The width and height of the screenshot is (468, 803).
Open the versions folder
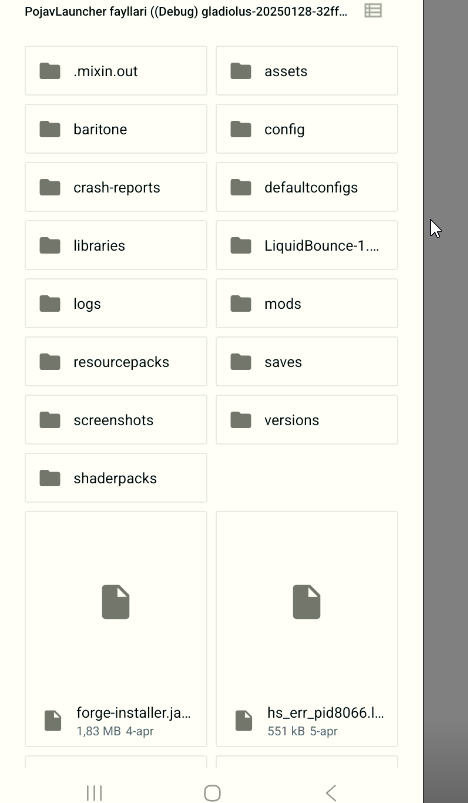(307, 419)
